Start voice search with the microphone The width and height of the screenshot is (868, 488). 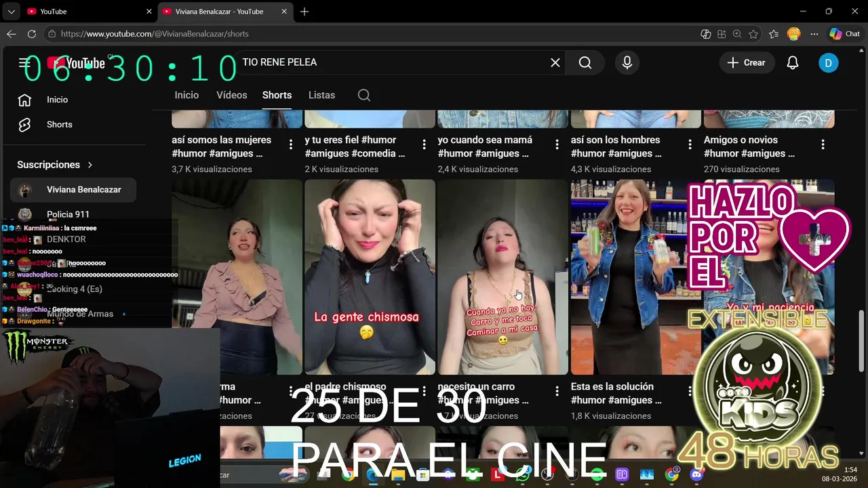pos(627,62)
